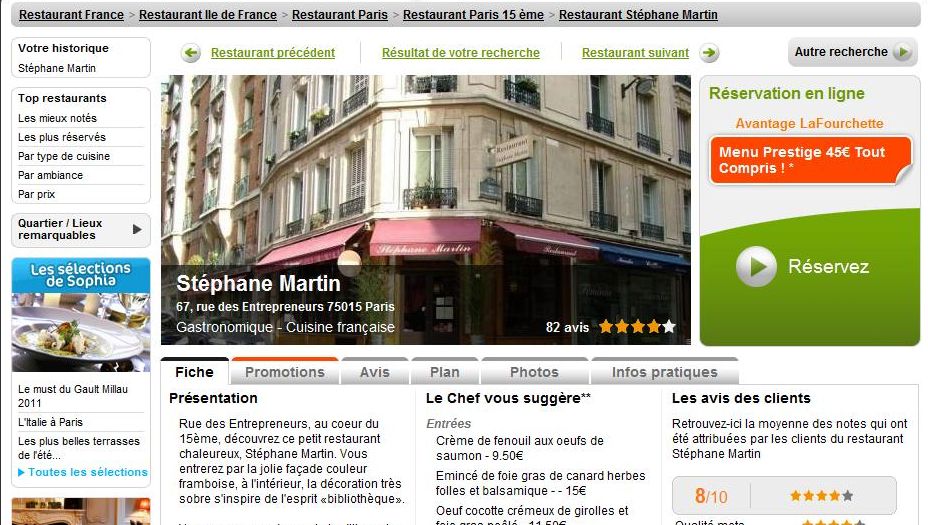The height and width of the screenshot is (525, 928).
Task: Click the green left arrow for previous restaurant
Action: tap(191, 53)
